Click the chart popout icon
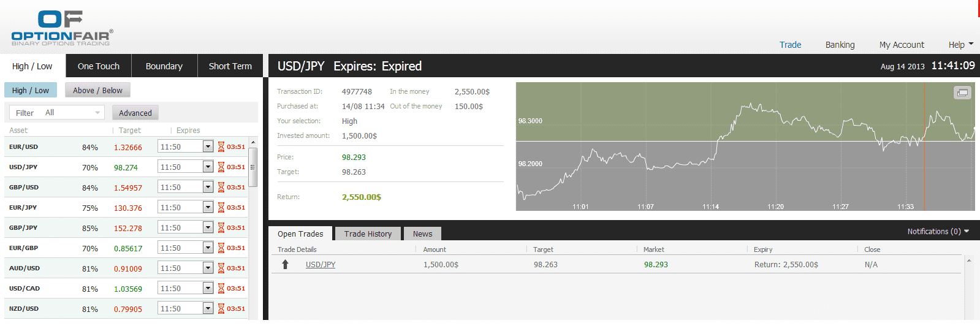Screen dimensions: 980x331 click(962, 93)
